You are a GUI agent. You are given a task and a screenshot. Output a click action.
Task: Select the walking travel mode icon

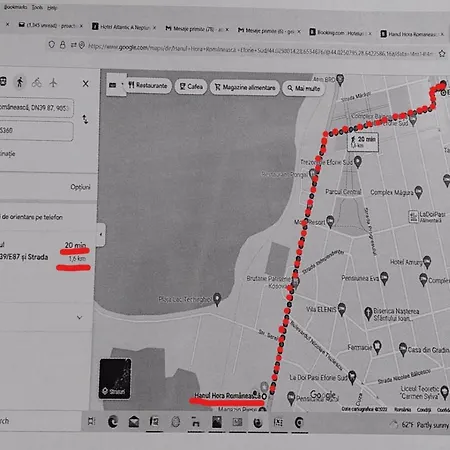point(20,82)
